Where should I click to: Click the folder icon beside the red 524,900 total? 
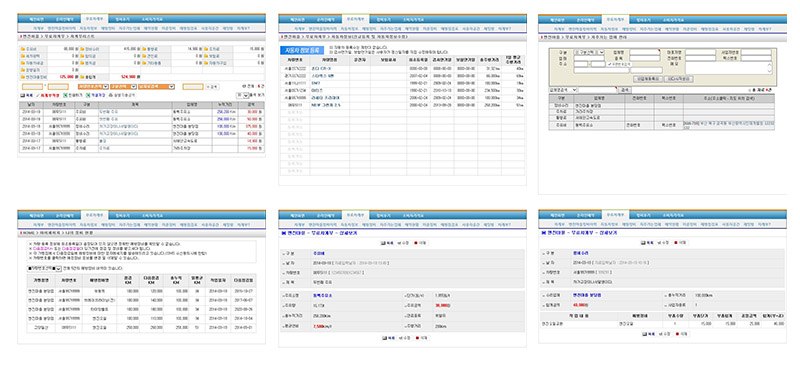point(82,77)
